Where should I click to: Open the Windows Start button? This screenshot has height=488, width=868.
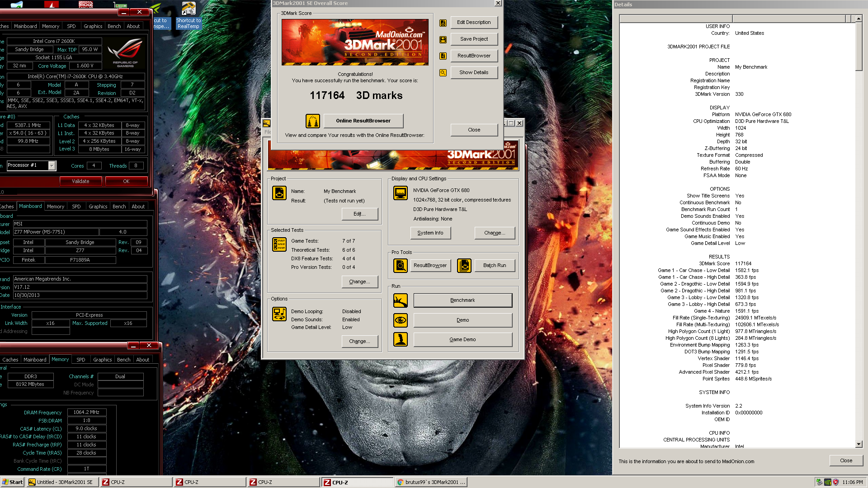pos(12,482)
